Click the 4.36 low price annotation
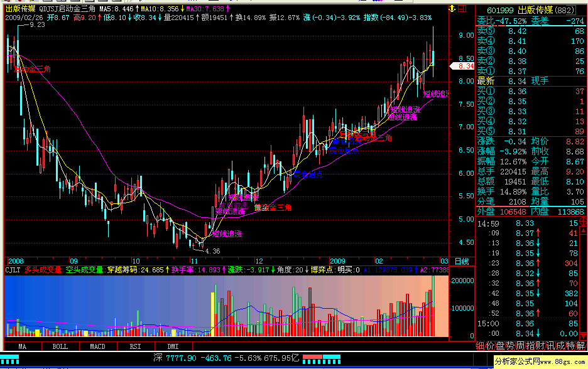 pos(212,251)
